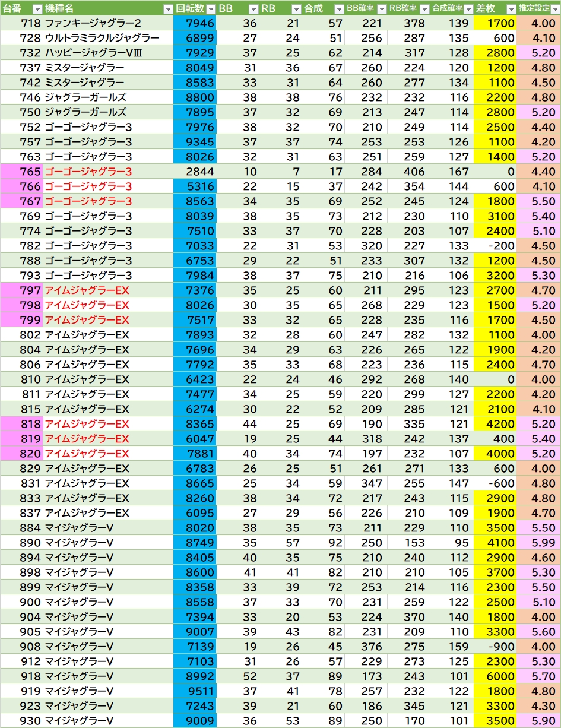The width and height of the screenshot is (561, 728).
Task: Select the ジャグラーガールズ cell in row 746
Action: [108, 97]
